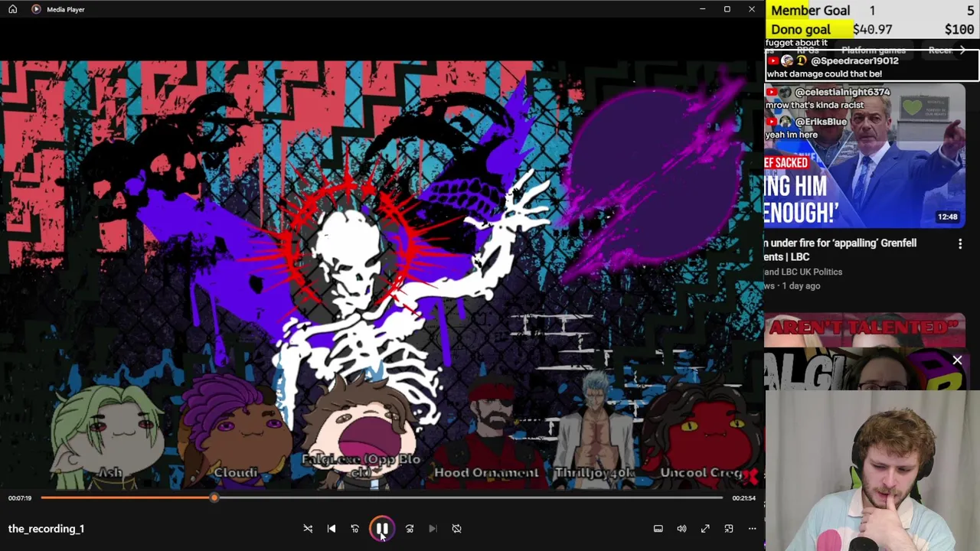Select the Platform games chip

[x=874, y=51]
